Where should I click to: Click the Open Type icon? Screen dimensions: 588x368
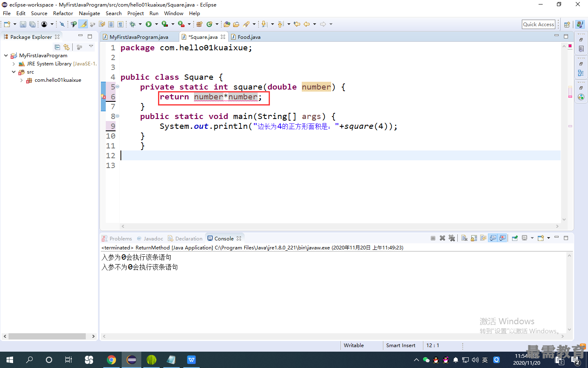[227, 24]
